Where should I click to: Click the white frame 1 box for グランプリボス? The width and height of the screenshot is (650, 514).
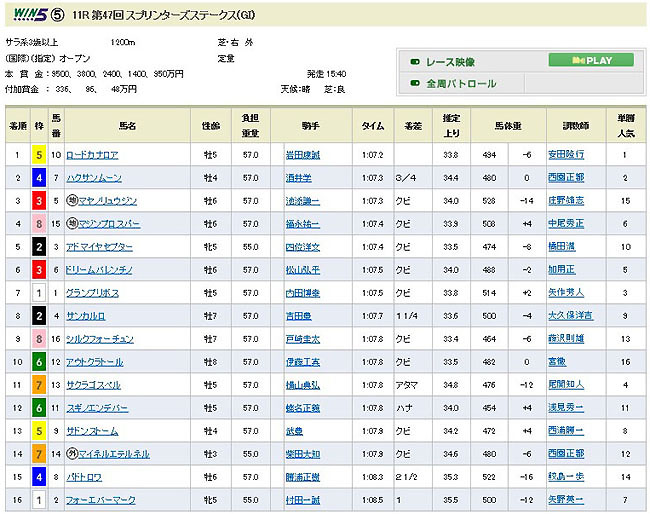click(x=40, y=293)
